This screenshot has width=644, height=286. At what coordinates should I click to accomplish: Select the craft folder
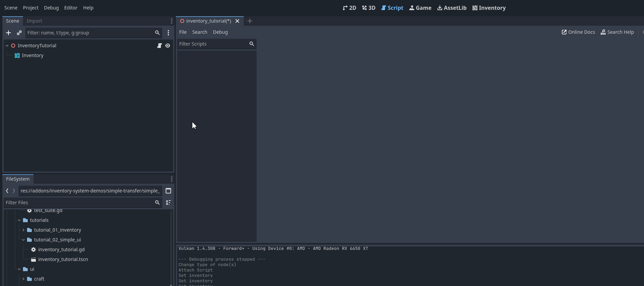pyautogui.click(x=39, y=279)
